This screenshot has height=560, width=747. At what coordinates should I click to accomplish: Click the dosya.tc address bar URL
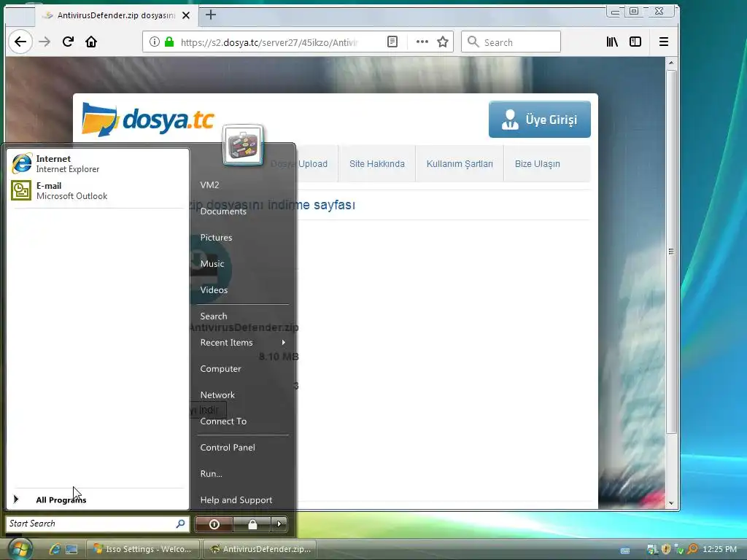click(x=268, y=42)
